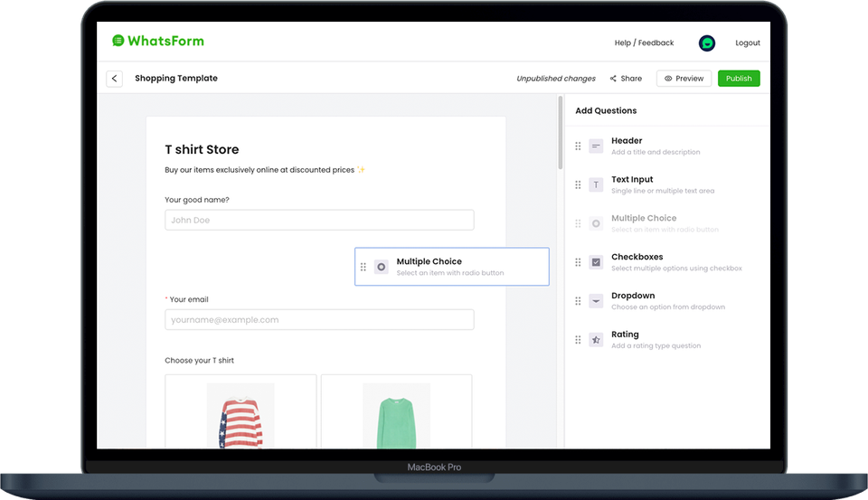This screenshot has height=500, width=868.
Task: Click 'Single line or multiple text area' text
Action: point(663,191)
